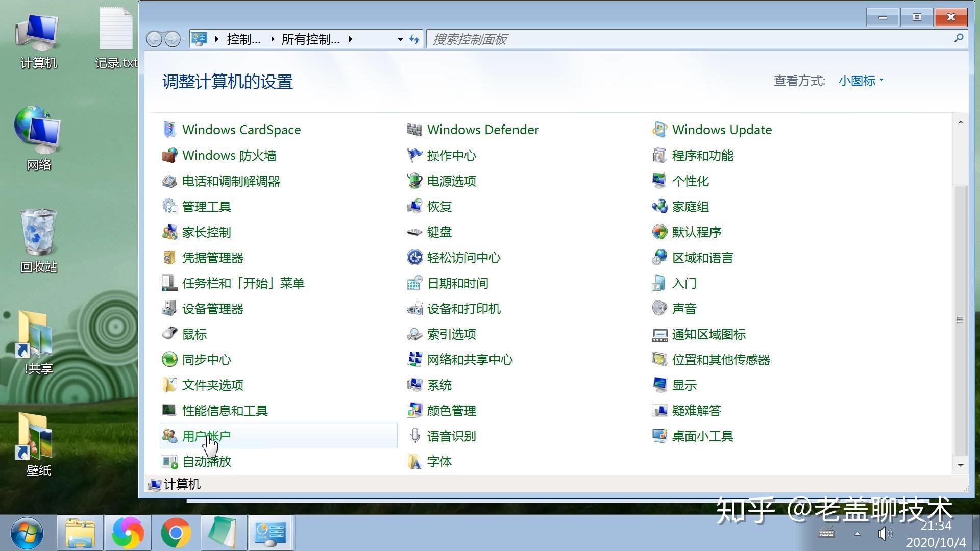The height and width of the screenshot is (551, 980).
Task: Open the 颜色管理 link
Action: (x=452, y=411)
